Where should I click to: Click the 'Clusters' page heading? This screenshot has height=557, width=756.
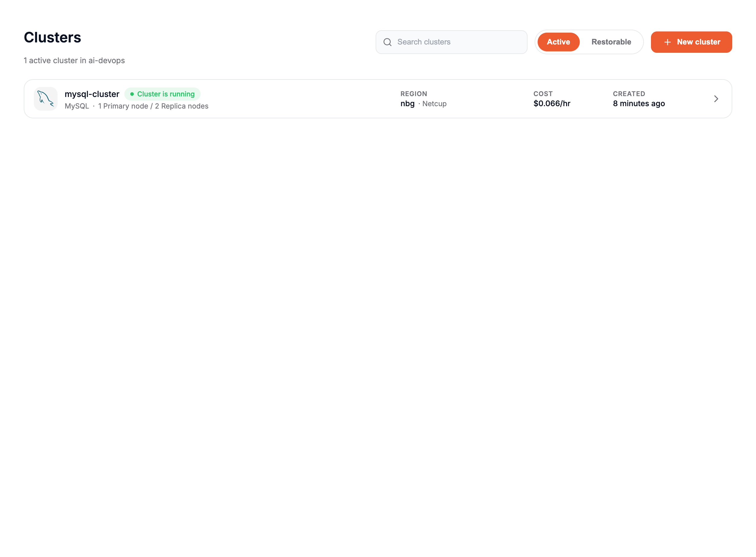click(52, 37)
